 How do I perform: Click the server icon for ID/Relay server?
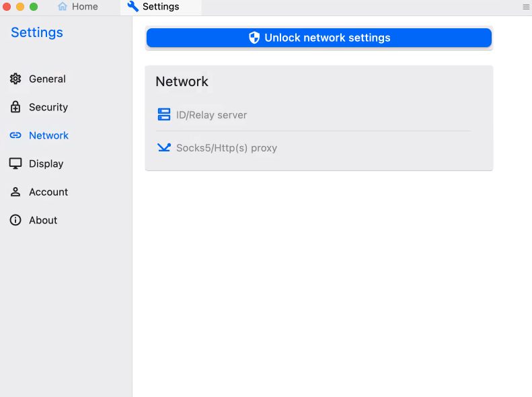click(163, 114)
